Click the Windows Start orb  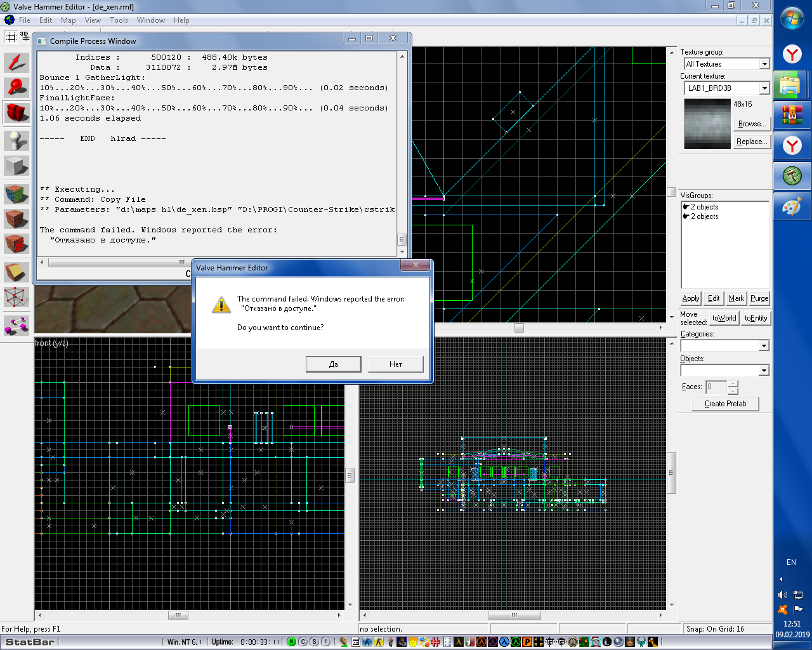pyautogui.click(x=792, y=18)
